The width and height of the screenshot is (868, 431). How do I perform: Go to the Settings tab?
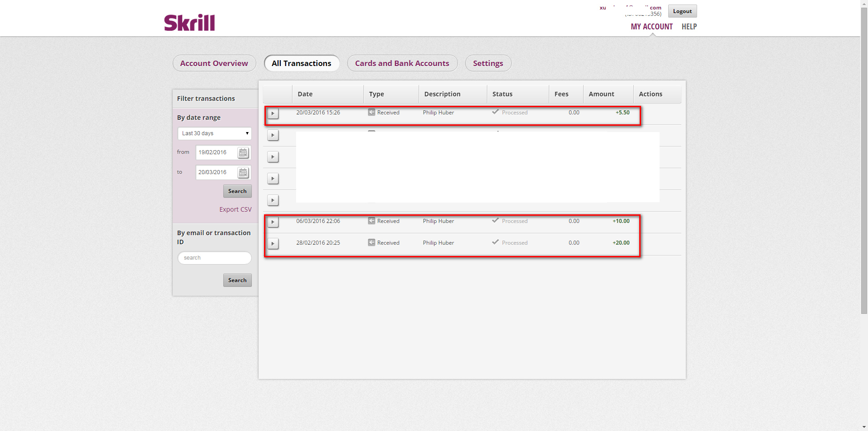488,63
